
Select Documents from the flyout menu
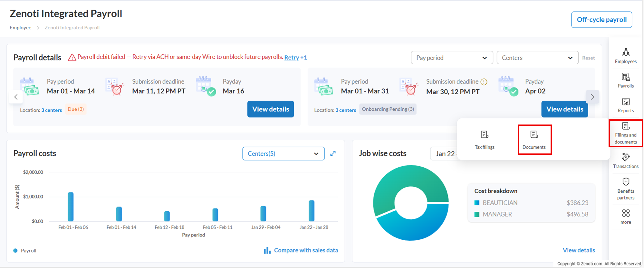click(534, 140)
